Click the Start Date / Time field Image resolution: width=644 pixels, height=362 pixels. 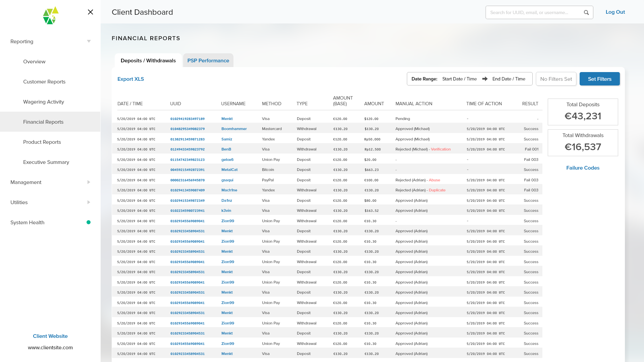click(459, 79)
